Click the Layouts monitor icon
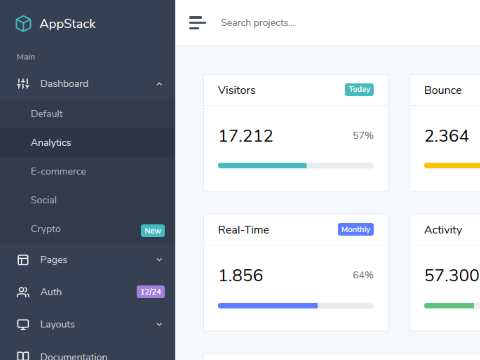 pos(23,324)
